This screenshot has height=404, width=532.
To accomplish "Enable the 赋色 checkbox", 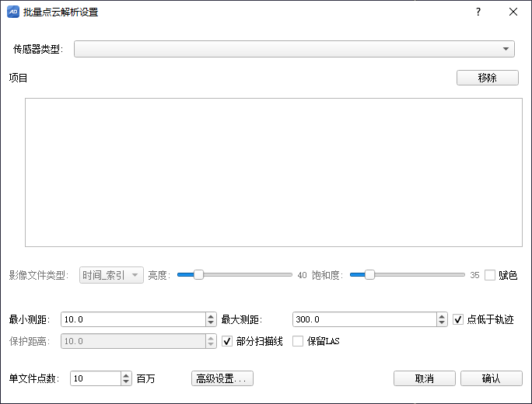I will (x=490, y=275).
